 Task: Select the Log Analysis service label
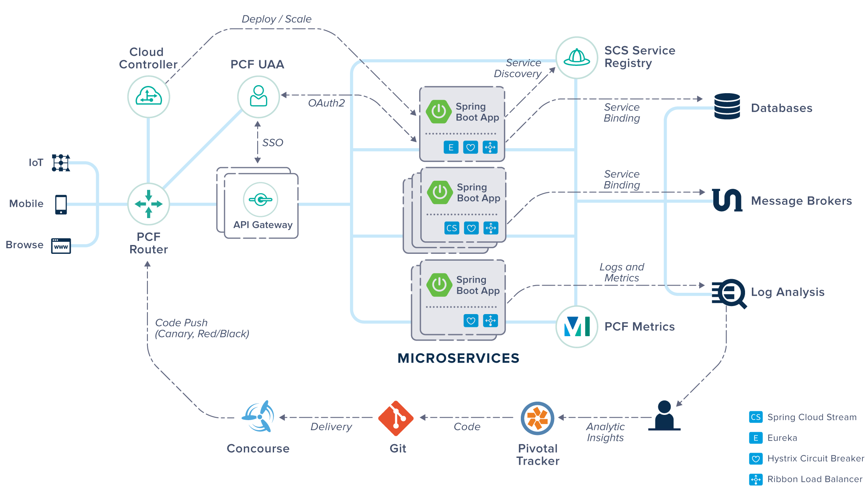coord(787,292)
